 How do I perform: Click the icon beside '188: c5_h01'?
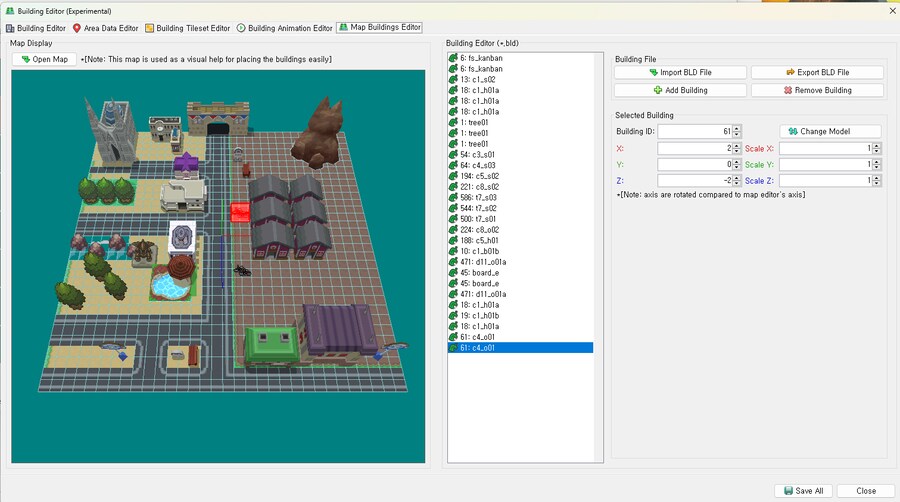[x=453, y=240]
